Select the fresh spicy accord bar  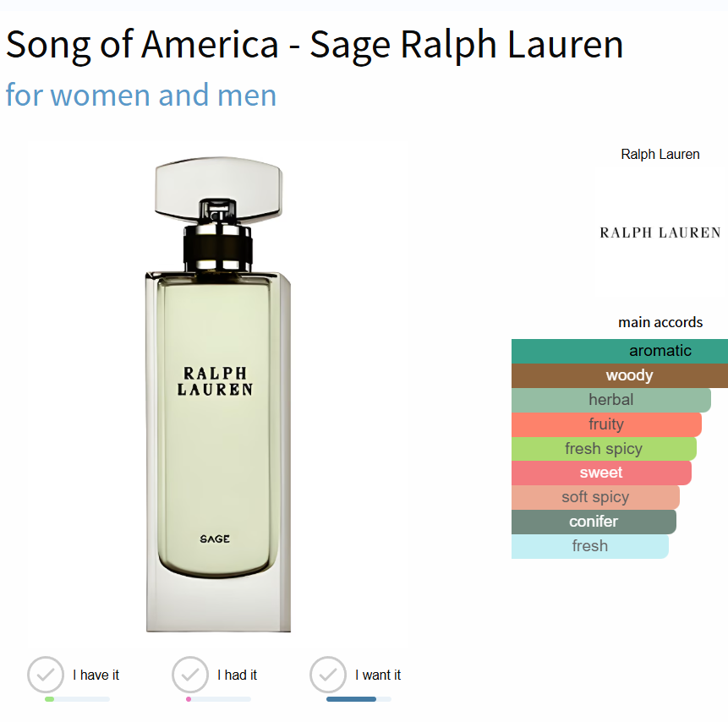604,448
